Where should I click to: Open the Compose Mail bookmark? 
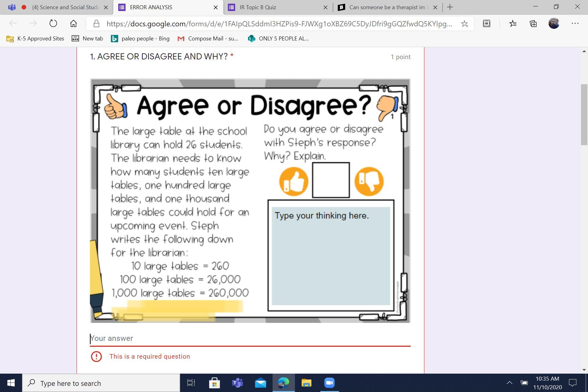(208, 39)
